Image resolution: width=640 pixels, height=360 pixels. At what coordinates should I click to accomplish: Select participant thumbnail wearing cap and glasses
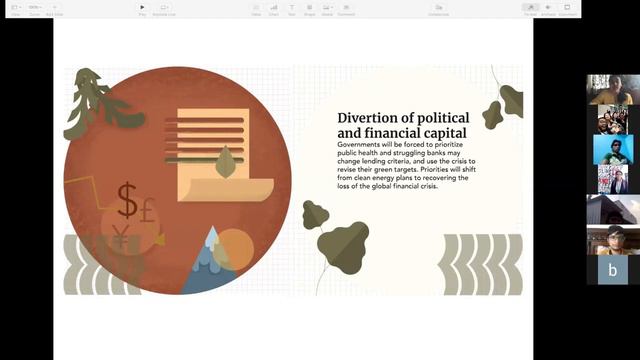click(x=613, y=240)
